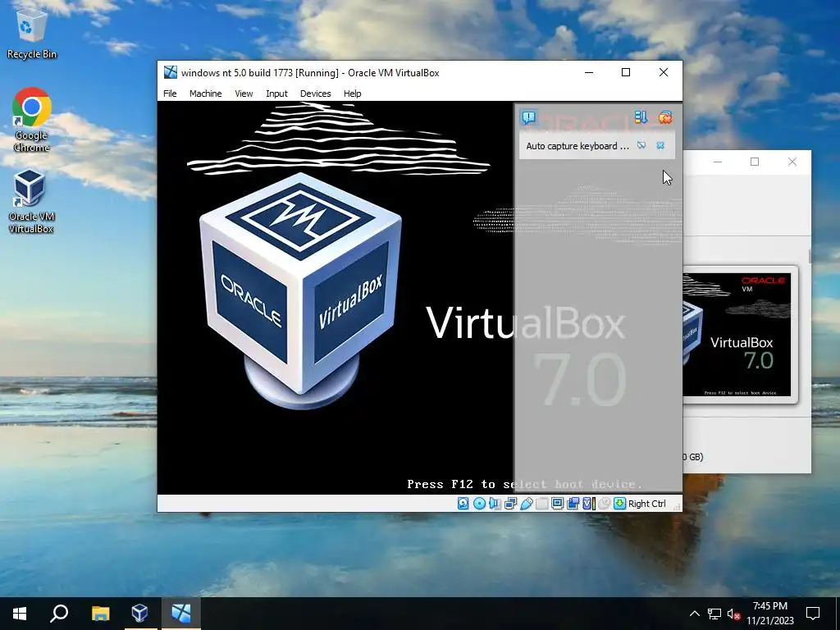This screenshot has width=840, height=630.
Task: Open taskbar Search
Action: [x=59, y=614]
